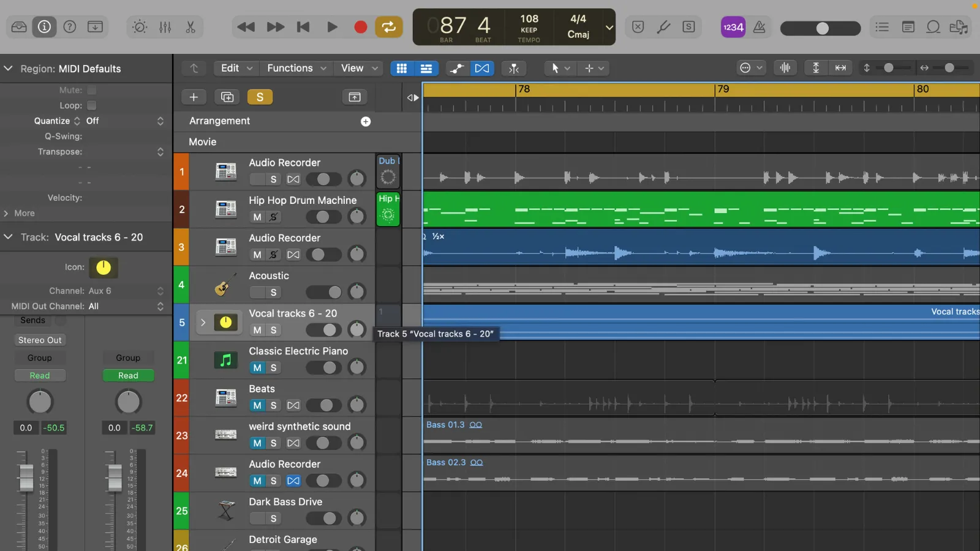Click the scissors Split icon in the toolbar
Image resolution: width=980 pixels, height=551 pixels.
pos(190,27)
